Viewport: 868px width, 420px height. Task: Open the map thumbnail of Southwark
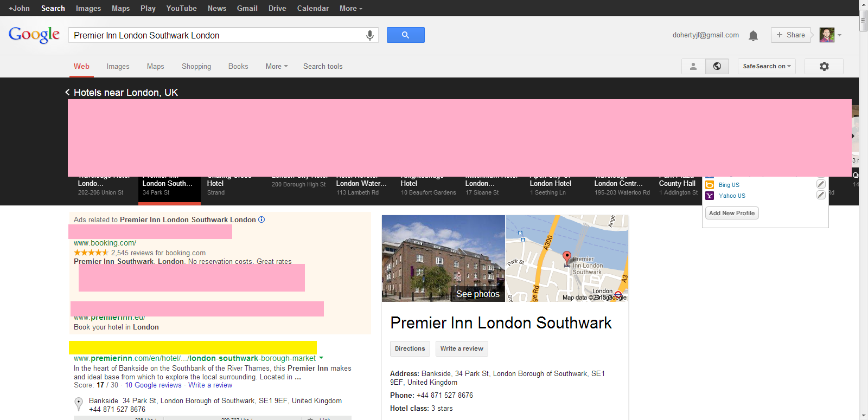pos(567,259)
